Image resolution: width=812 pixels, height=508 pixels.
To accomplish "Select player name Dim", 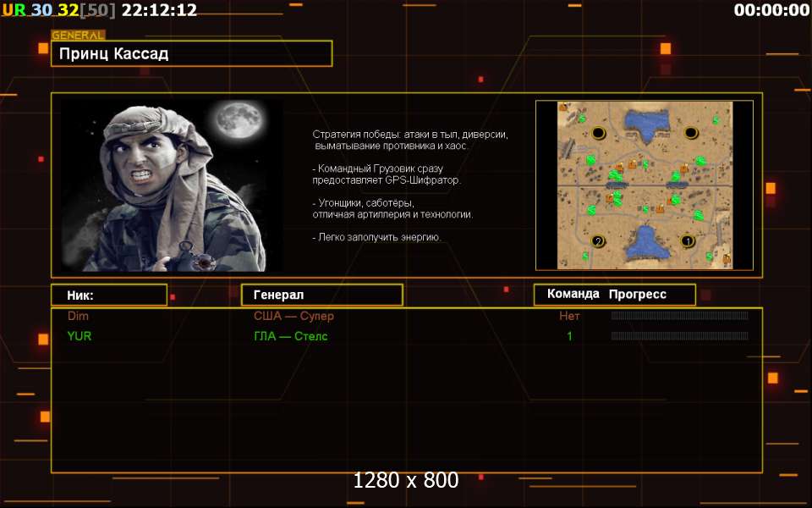I will pos(78,316).
